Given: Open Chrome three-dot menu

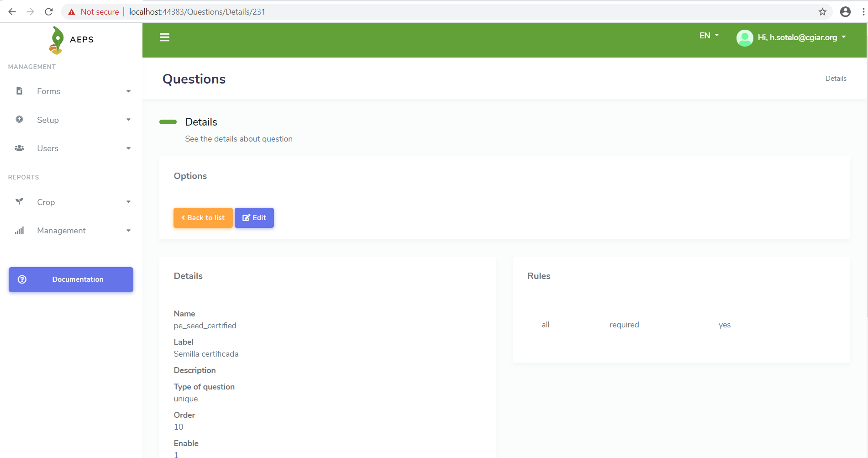Looking at the screenshot, I should pos(863,11).
